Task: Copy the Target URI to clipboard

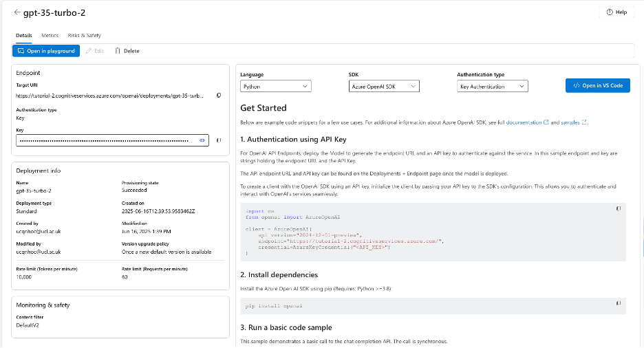Action: [219, 95]
